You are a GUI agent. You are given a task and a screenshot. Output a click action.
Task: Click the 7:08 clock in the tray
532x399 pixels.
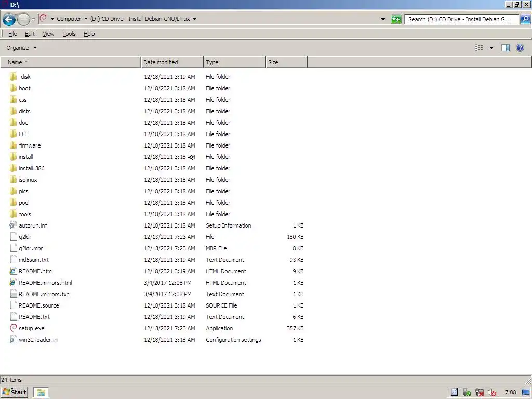(x=510, y=393)
